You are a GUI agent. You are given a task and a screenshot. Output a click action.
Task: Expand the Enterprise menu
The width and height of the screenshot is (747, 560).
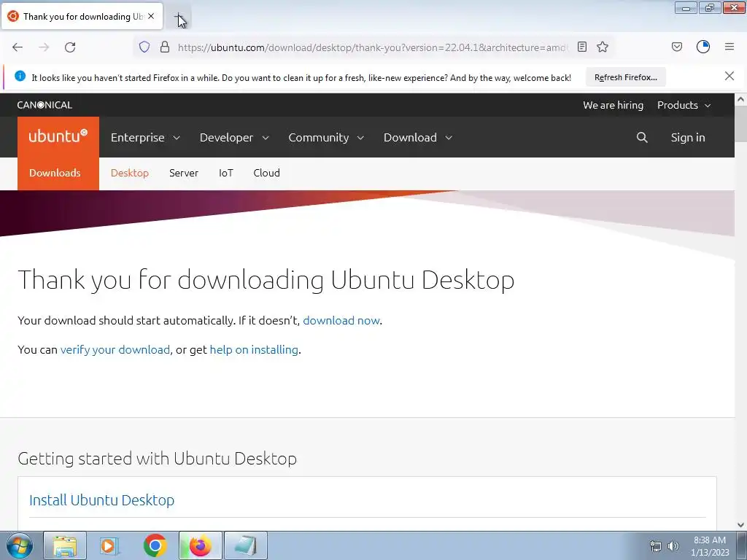pos(145,137)
